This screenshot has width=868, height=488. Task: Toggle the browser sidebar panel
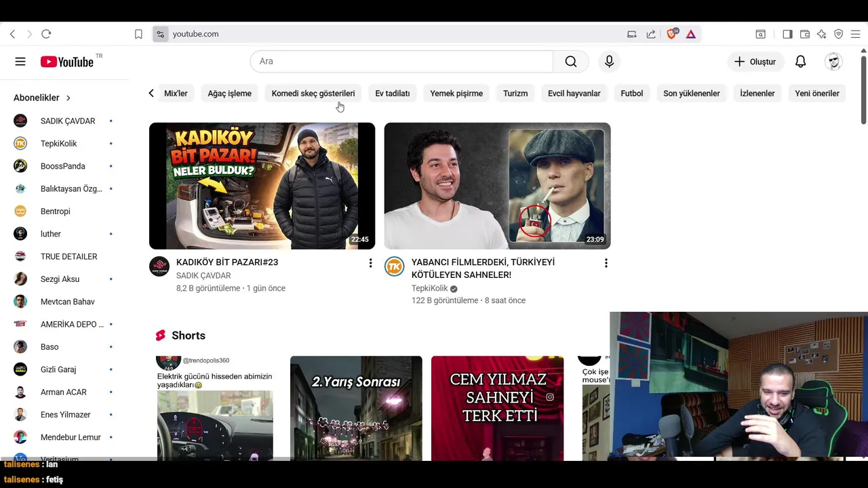tap(787, 34)
